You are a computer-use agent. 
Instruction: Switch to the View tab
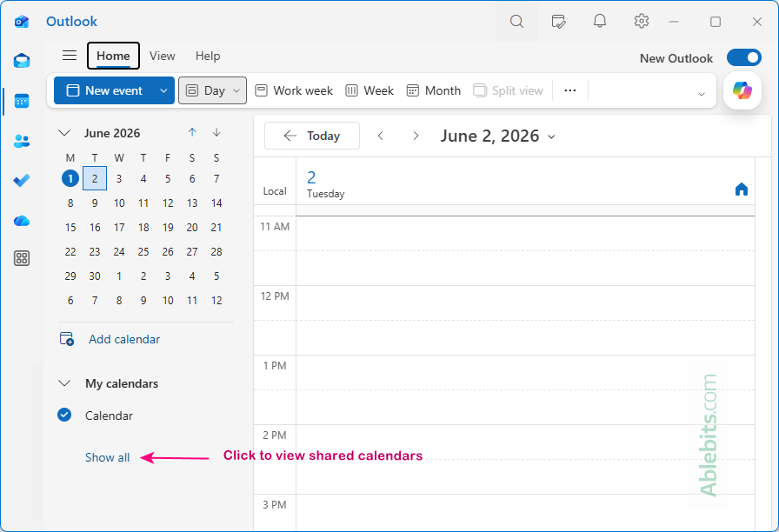point(163,56)
